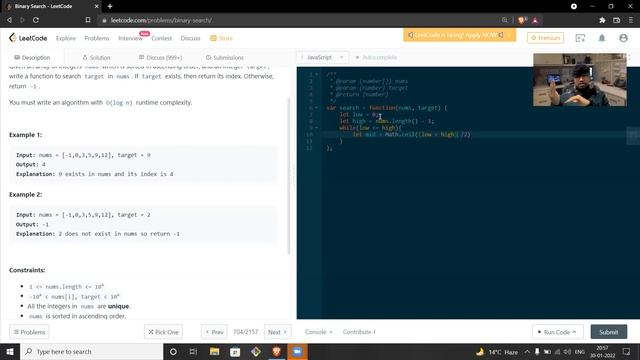Collapse the fold arrow at line 1
The height and width of the screenshot is (360, 640).
click(317, 74)
